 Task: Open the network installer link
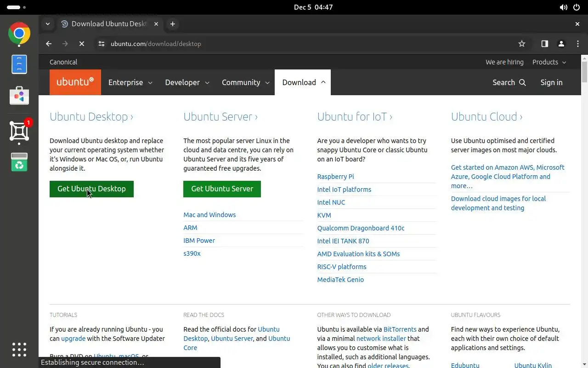click(x=381, y=339)
